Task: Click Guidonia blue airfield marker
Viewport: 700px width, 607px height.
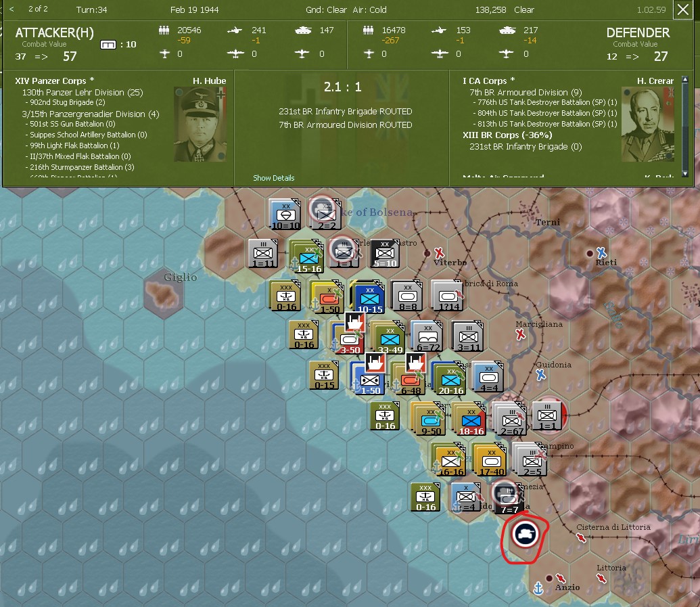Action: (x=540, y=375)
